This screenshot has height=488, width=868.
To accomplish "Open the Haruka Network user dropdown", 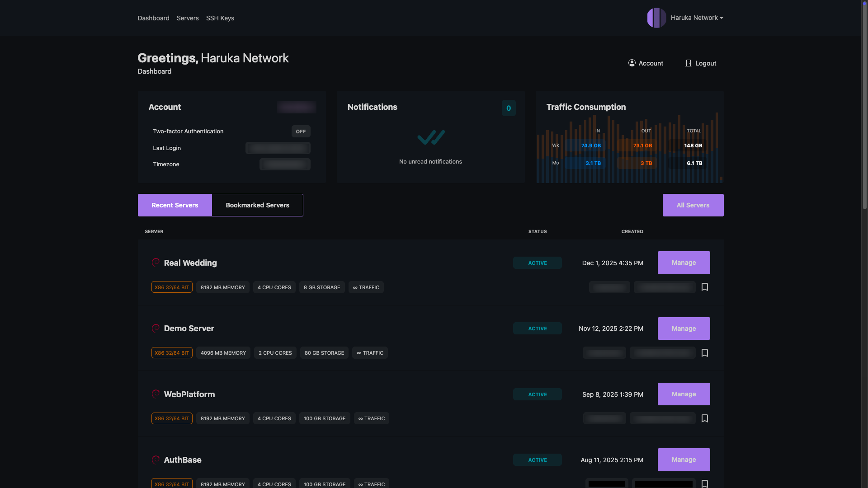I will [x=697, y=18].
